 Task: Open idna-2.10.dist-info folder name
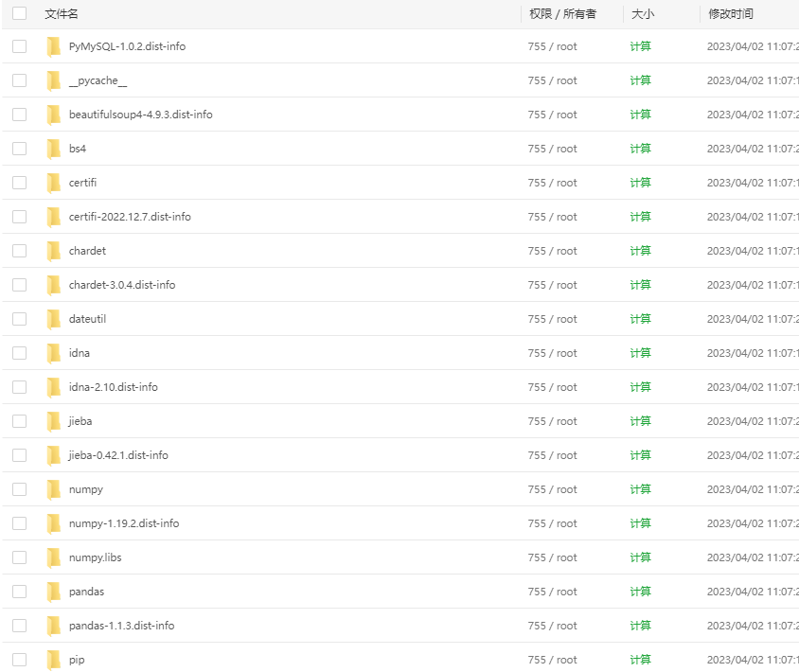pyautogui.click(x=113, y=387)
